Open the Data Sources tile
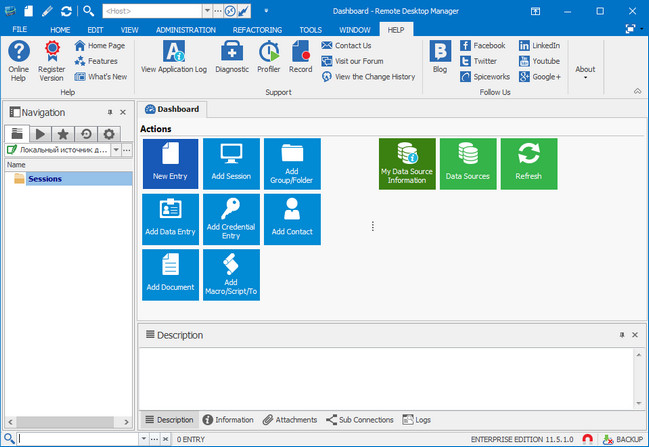Viewport: 649px width, 447px height. pyautogui.click(x=468, y=164)
